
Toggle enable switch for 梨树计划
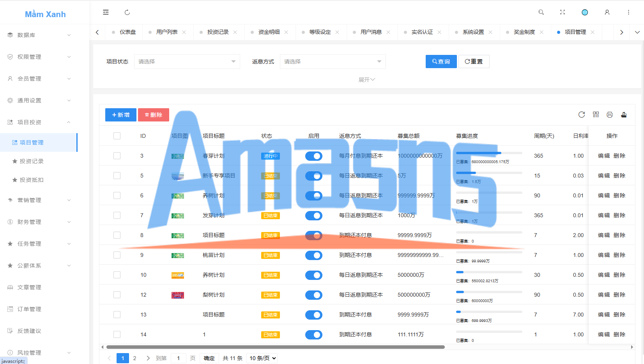point(314,295)
